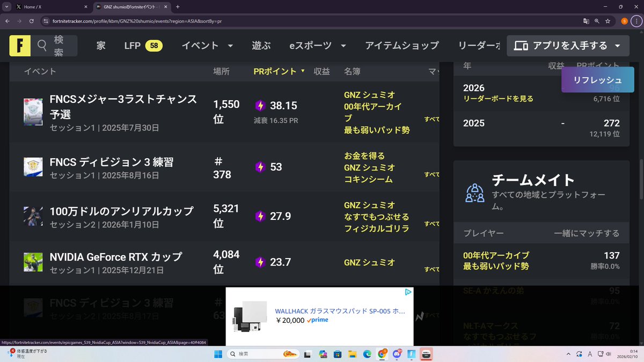Click the 体感温度が下がる weather widget
The width and height of the screenshot is (644, 362).
coord(27,354)
